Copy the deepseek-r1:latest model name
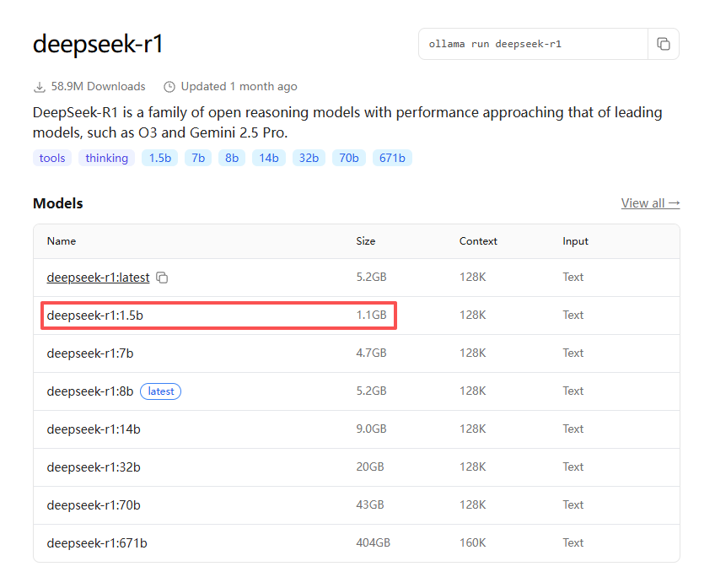The width and height of the screenshot is (715, 588). tap(162, 278)
